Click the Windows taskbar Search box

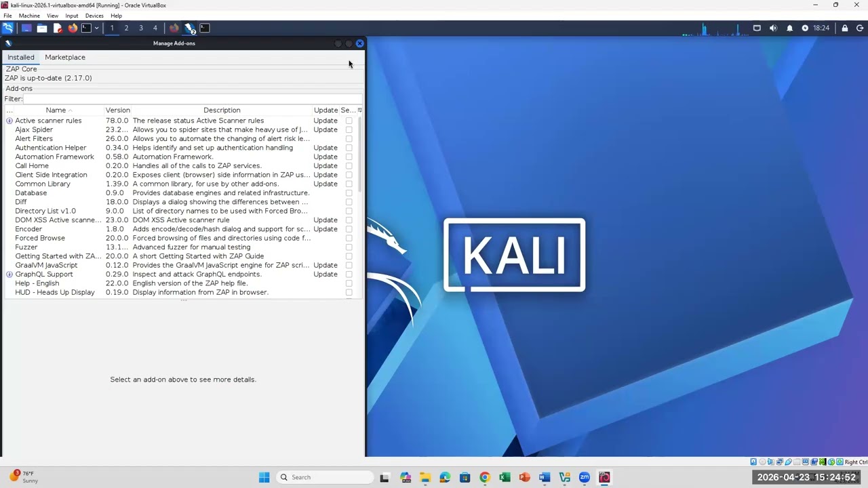click(325, 477)
